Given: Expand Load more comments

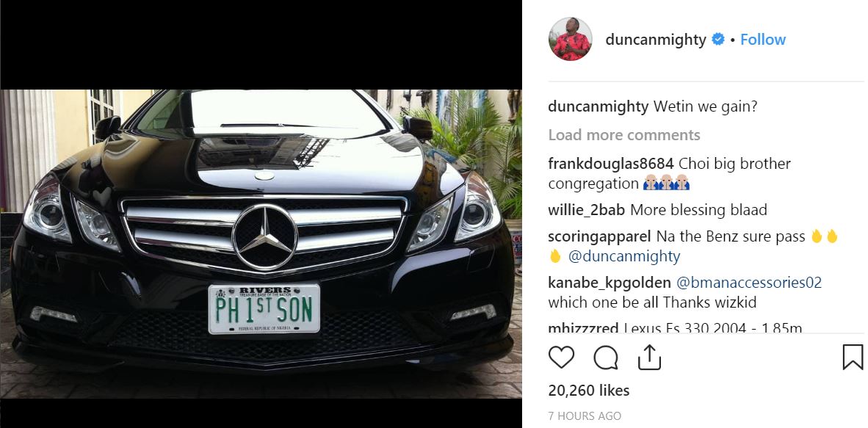Looking at the screenshot, I should 624,135.
